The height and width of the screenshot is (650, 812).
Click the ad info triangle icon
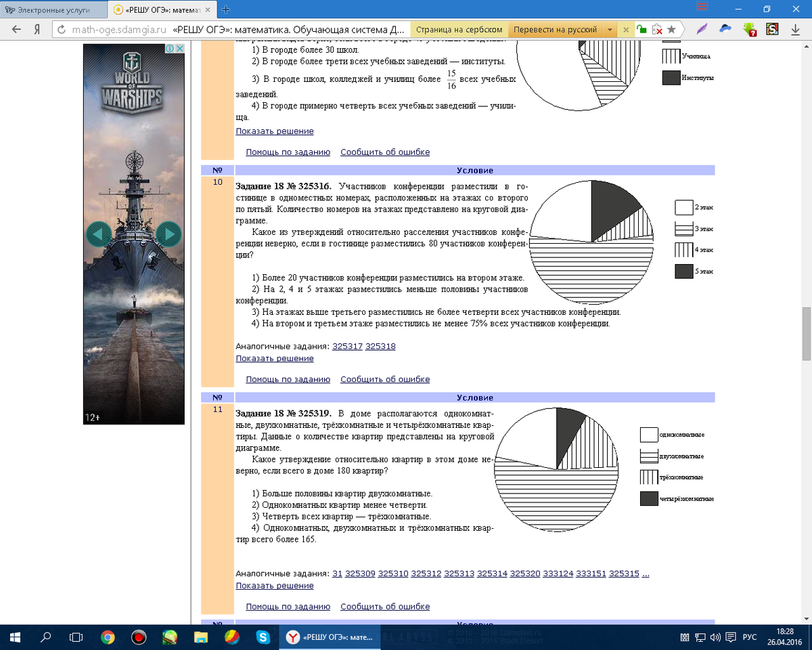(171, 49)
